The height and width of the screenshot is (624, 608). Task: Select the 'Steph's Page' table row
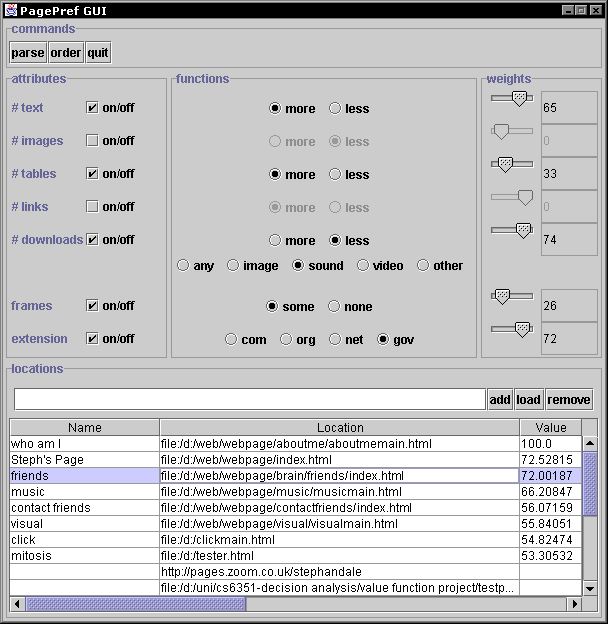[296, 460]
